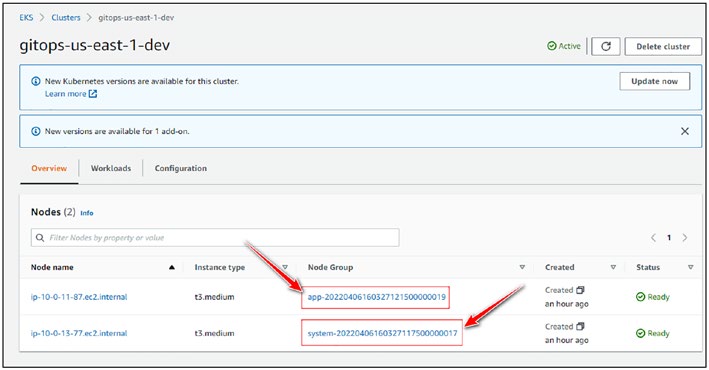Go to previous page of nodes
This screenshot has height=370, width=709.
point(653,237)
